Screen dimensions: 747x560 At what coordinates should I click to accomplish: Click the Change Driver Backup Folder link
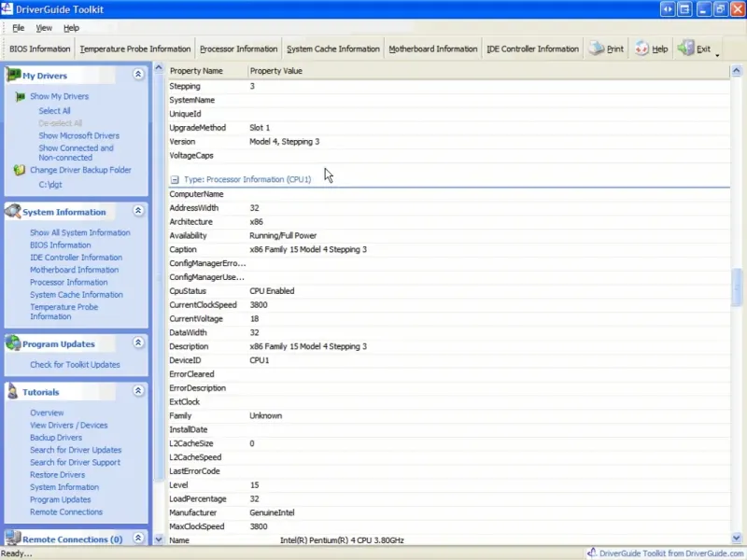[80, 170]
